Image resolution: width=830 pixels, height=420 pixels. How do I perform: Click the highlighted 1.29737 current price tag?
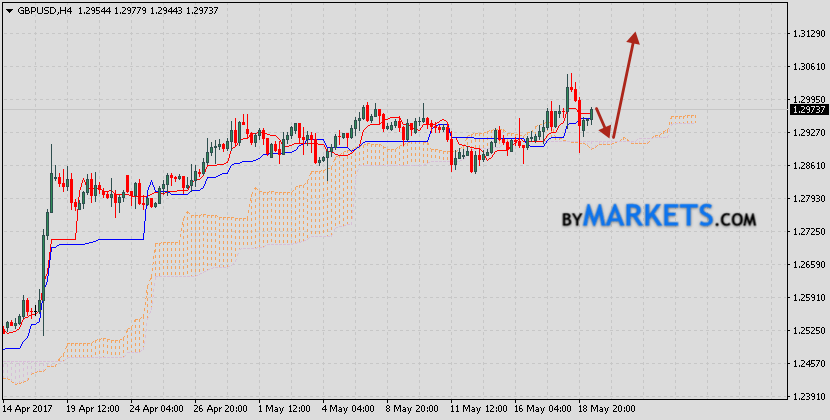[x=806, y=110]
